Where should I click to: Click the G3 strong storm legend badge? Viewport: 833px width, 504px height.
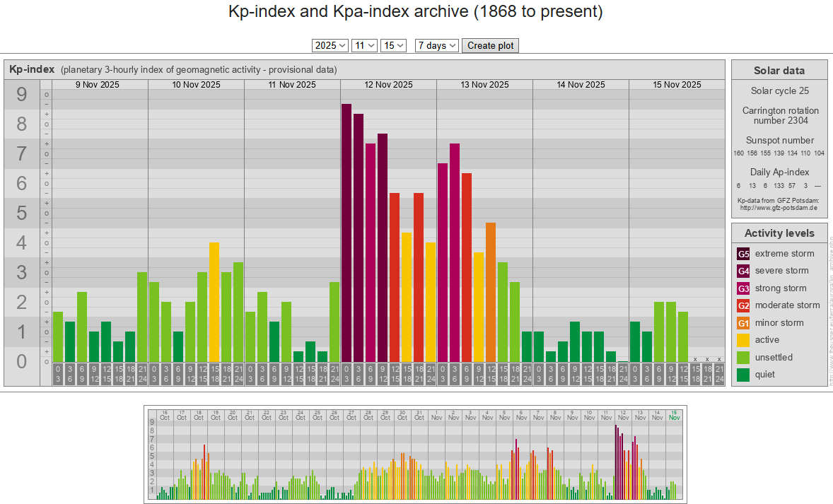pyautogui.click(x=744, y=288)
